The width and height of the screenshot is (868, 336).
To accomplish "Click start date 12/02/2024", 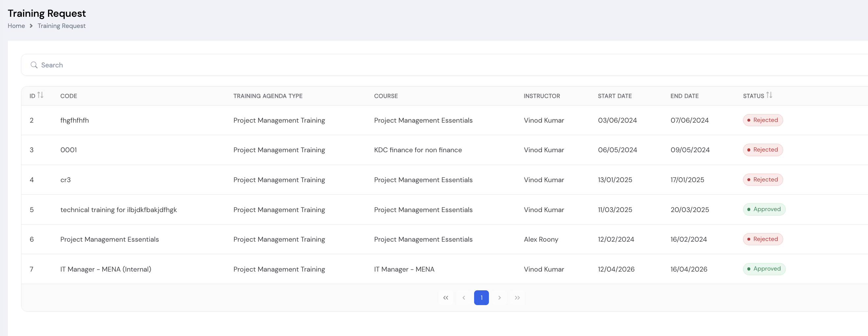I will [x=616, y=240].
